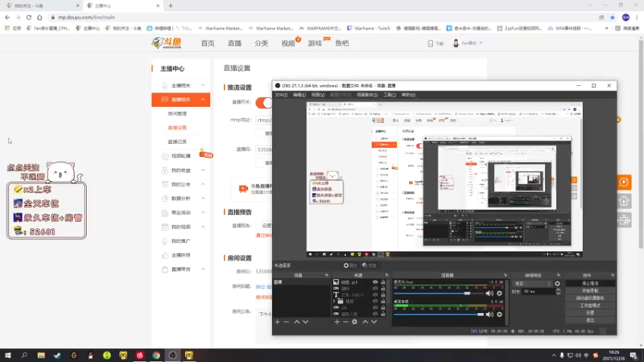Screen dimensions: 644x362
Task: Click the orange play side-button on the Douyu page
Action: (624, 182)
